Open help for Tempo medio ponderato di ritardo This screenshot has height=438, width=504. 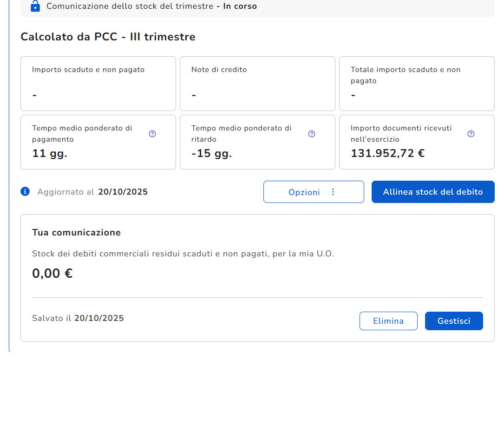312,134
